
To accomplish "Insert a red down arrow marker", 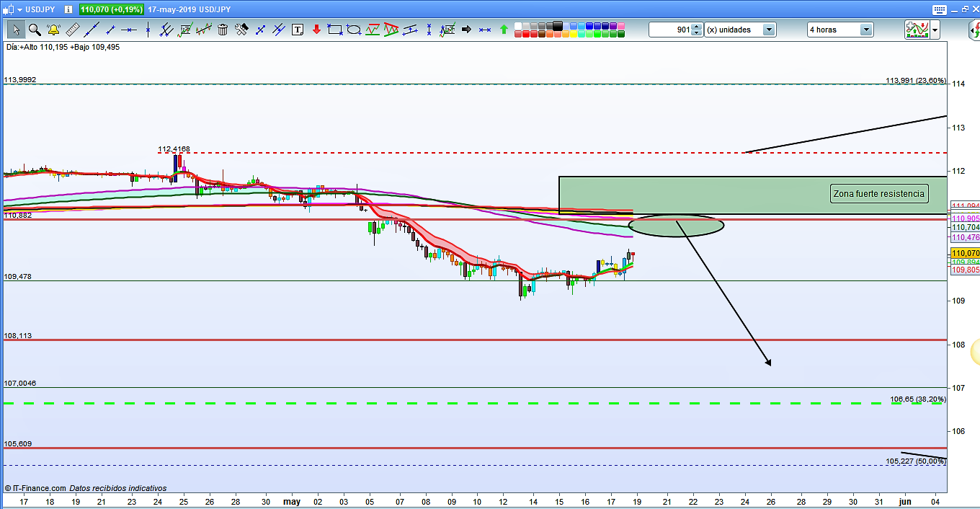I will 316,30.
